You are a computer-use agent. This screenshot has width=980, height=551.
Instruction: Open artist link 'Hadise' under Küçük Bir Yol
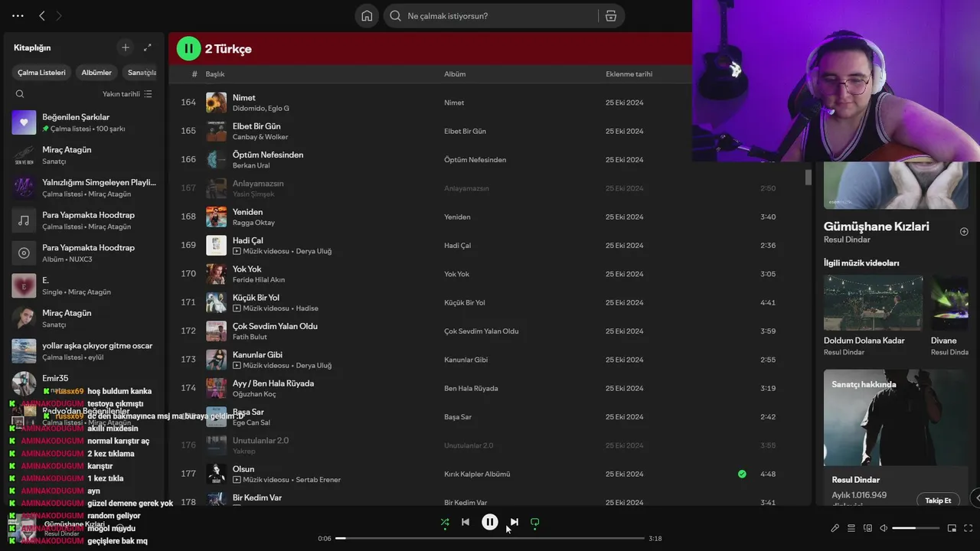(x=306, y=308)
